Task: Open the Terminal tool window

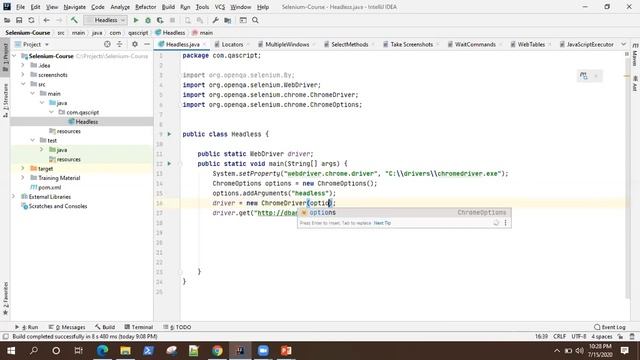Action: pos(138,327)
